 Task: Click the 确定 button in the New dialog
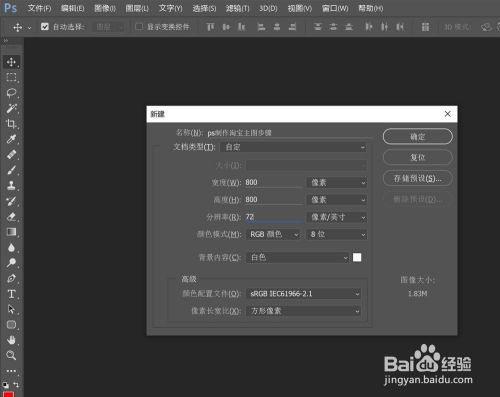(418, 137)
